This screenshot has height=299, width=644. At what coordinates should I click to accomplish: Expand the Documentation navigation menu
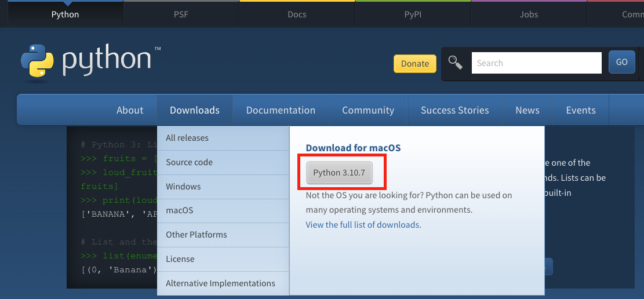click(281, 110)
